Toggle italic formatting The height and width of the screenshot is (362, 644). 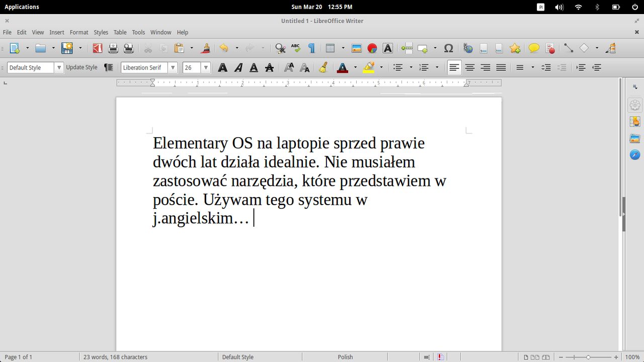[238, 67]
